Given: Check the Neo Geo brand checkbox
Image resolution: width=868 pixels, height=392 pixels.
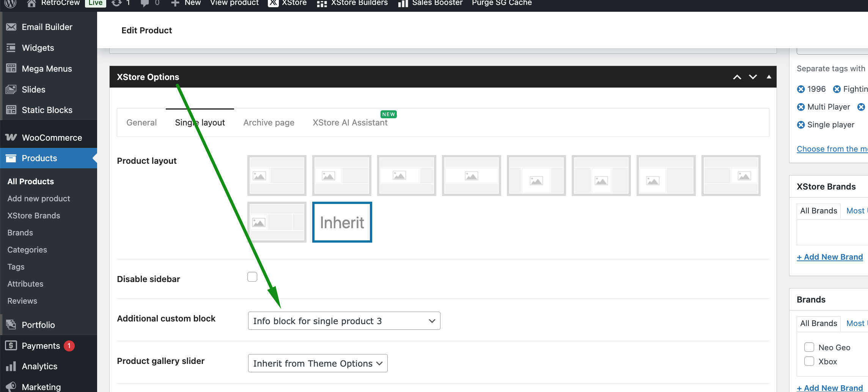Looking at the screenshot, I should click(809, 347).
